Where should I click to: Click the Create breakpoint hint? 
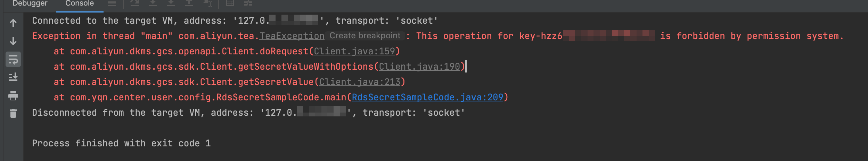365,36
